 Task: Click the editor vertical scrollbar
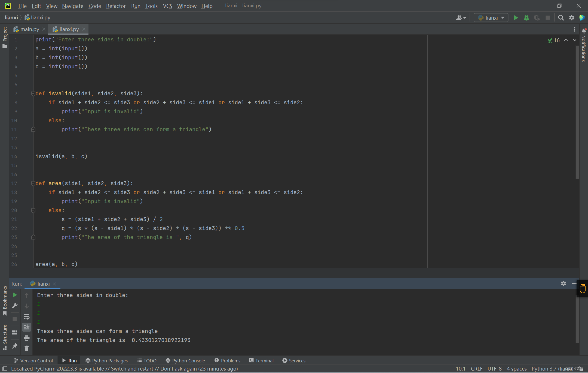coord(577,112)
